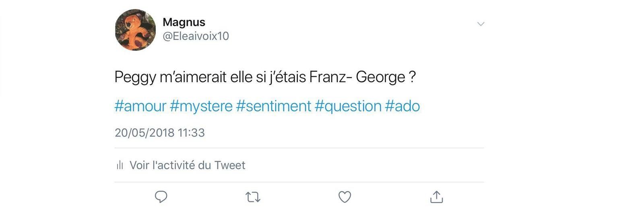This screenshot has height=208, width=644.
Task: Tap the #ado hashtag
Action: coord(402,106)
